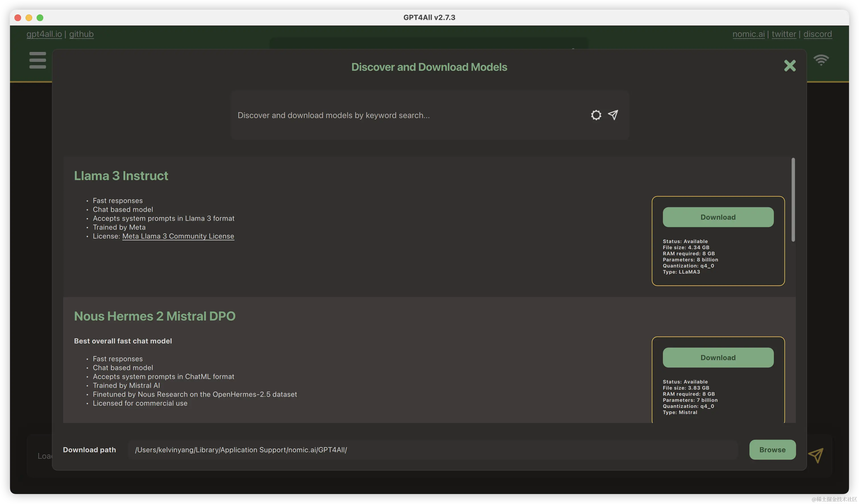Browse for a new download path
Viewport: 859px width, 504px height.
click(772, 450)
